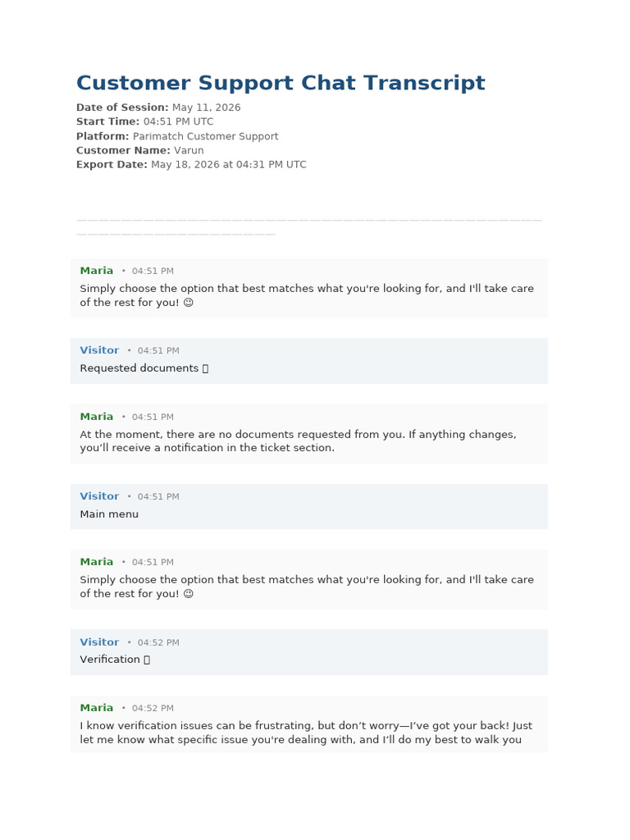Select the first Maria sender name
This screenshot has width=630, height=840.
point(97,271)
